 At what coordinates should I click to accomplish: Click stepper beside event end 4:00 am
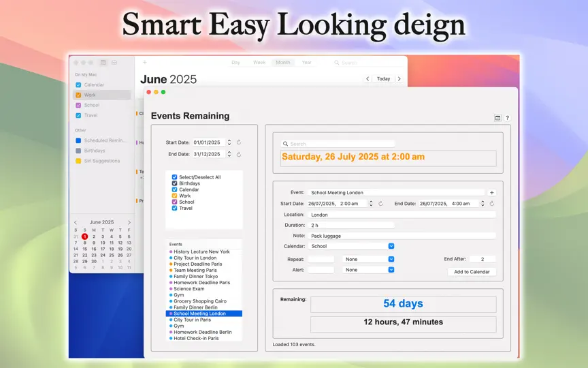pyautogui.click(x=483, y=204)
